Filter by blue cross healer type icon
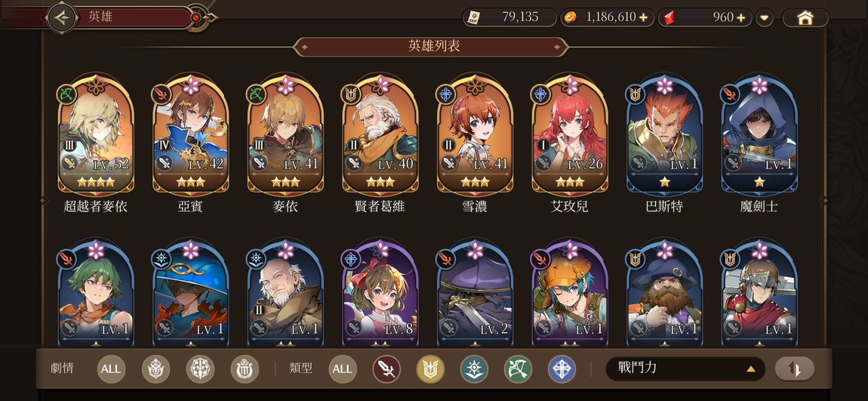 coord(562,369)
